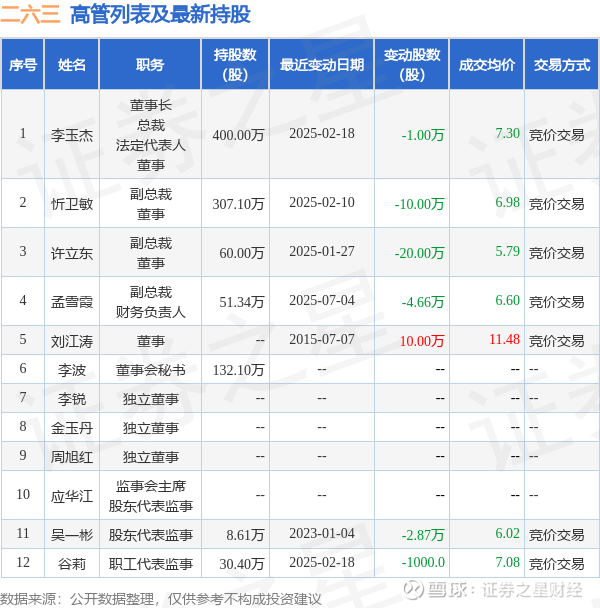Click the red average price 11.48
Viewport: 600px width, 608px height.
504,339
